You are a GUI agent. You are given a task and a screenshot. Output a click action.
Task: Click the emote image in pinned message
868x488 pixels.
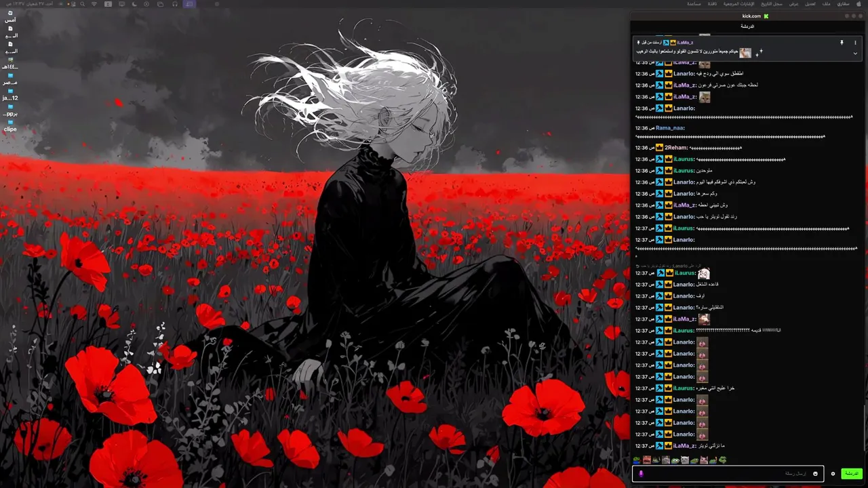tap(745, 53)
